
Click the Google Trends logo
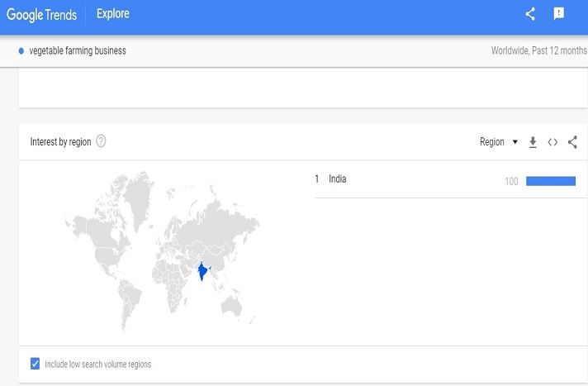click(41, 14)
